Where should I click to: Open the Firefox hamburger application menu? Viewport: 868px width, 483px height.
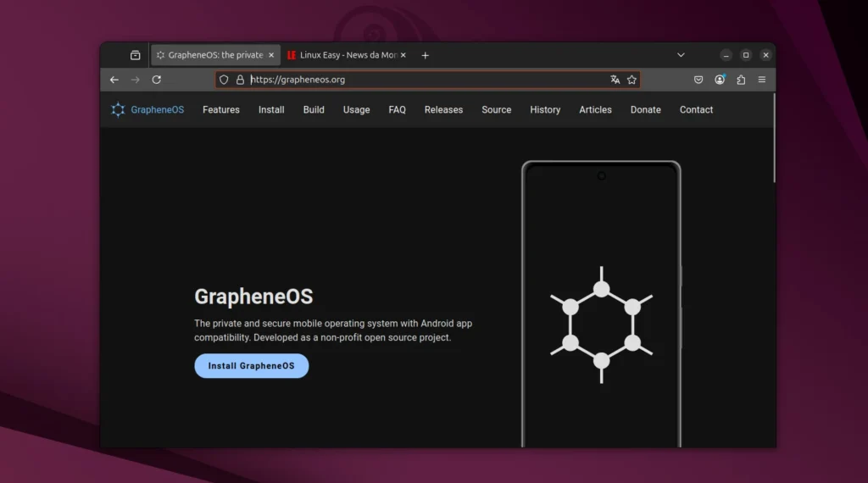(762, 80)
